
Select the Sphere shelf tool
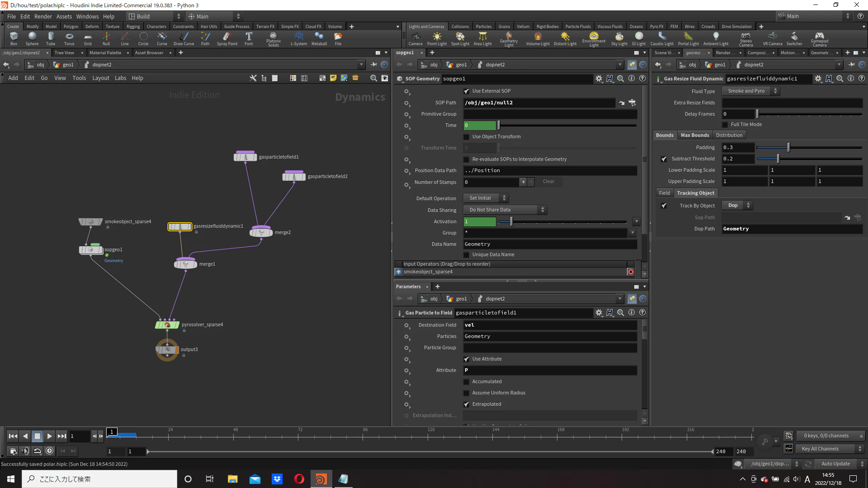tap(32, 39)
